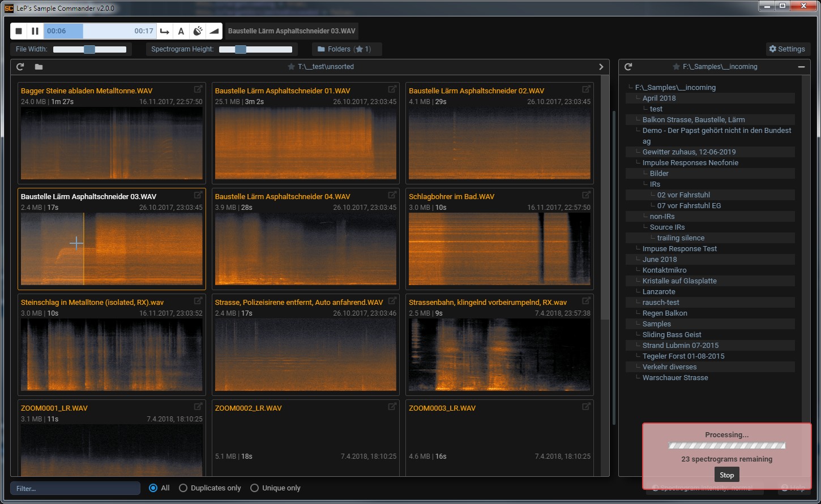
Task: Favorite the T:\_test\unsorted folder star
Action: coord(291,67)
